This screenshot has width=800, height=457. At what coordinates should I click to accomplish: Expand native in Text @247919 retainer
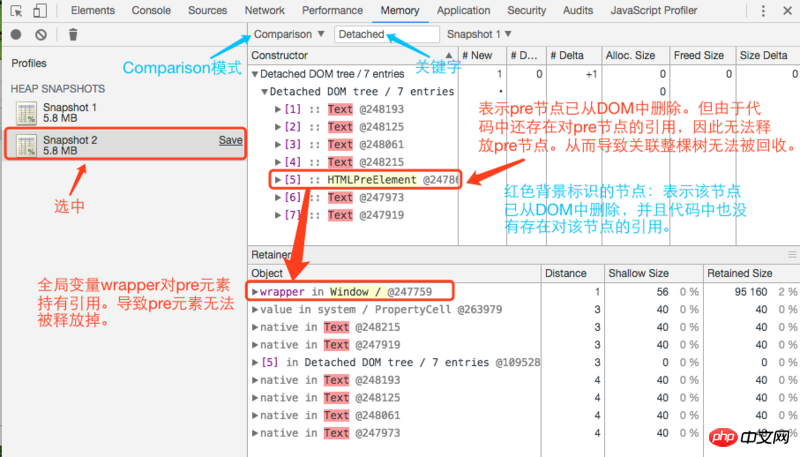pos(255,345)
